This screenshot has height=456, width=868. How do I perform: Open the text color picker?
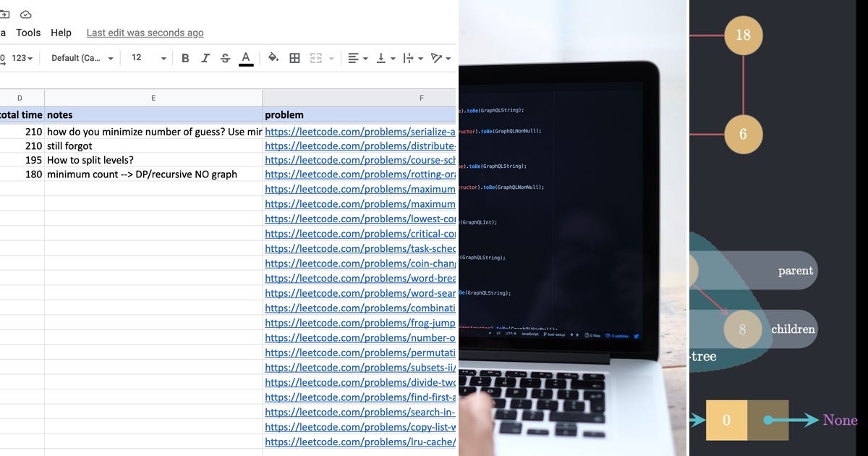(246, 58)
